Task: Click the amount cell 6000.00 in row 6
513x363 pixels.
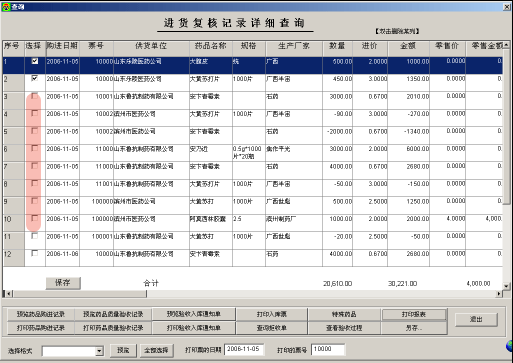Action: coord(409,153)
